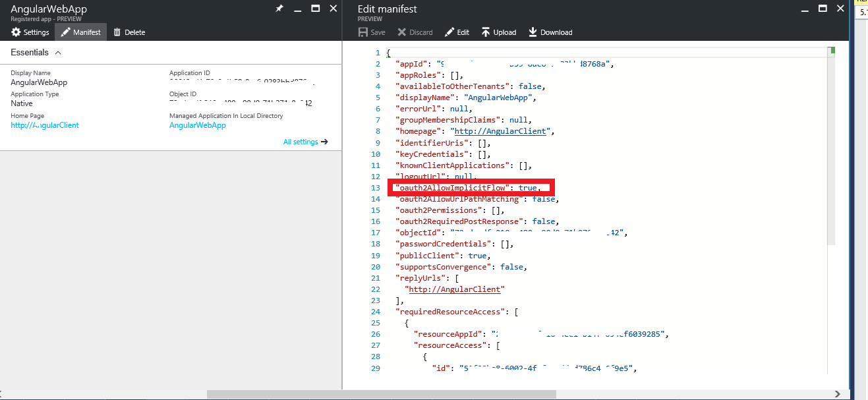Click All settings link
This screenshot has width=868, height=400.
pyautogui.click(x=306, y=142)
